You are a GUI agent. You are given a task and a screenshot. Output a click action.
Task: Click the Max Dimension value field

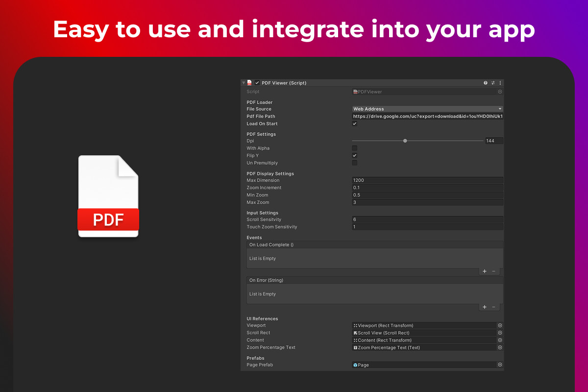pyautogui.click(x=427, y=180)
